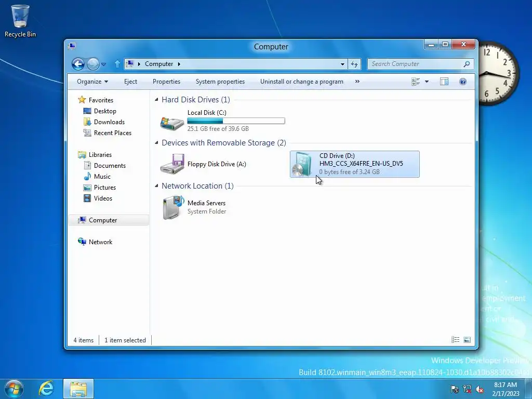
Task: Select the Media Servers icon
Action: pos(173,207)
